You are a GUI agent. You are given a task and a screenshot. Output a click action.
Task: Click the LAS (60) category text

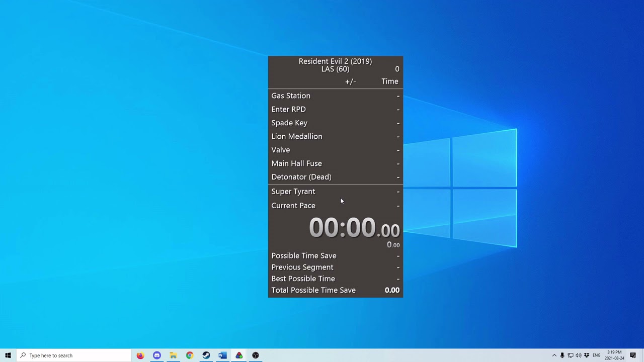335,69
